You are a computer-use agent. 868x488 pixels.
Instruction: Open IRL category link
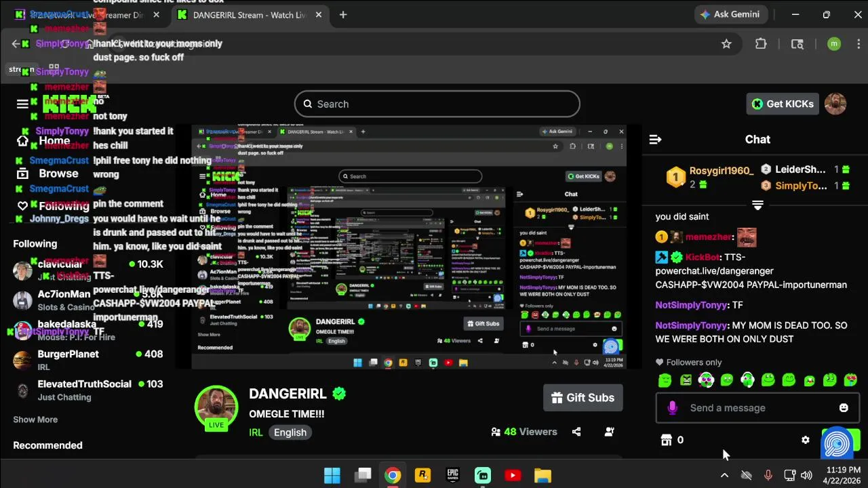point(256,432)
